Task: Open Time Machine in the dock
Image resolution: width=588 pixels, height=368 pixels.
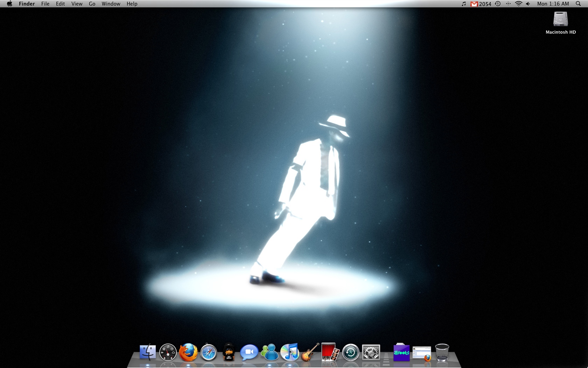Action: coord(350,352)
